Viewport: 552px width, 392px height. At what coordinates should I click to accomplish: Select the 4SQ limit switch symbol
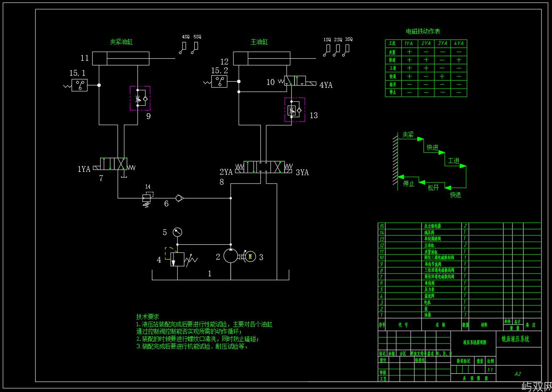click(183, 48)
